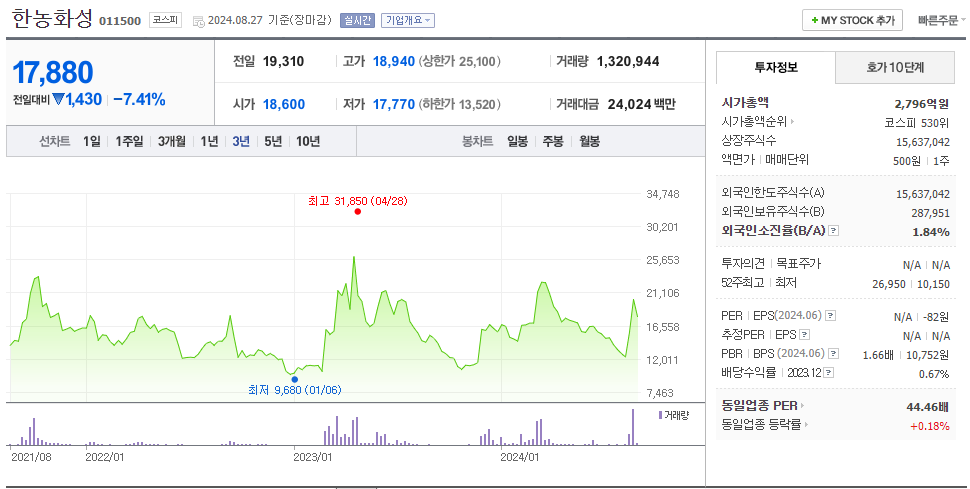Click the 44.46배 industry PER value

click(927, 407)
